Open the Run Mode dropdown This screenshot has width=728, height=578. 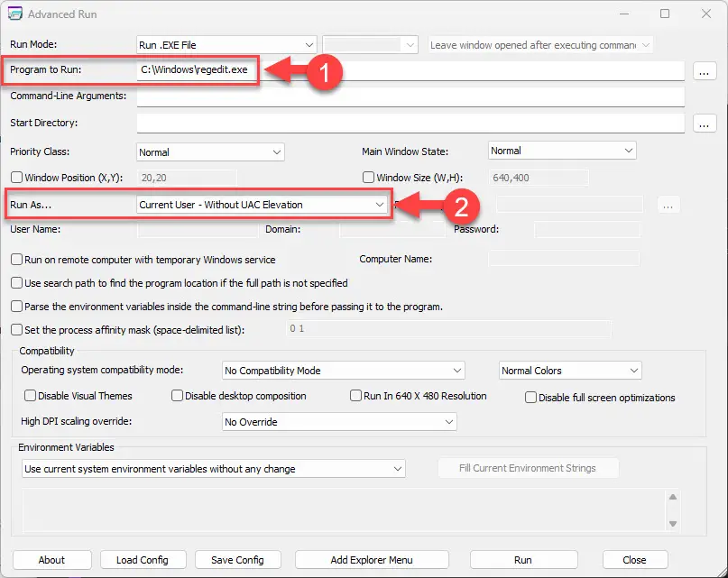226,45
